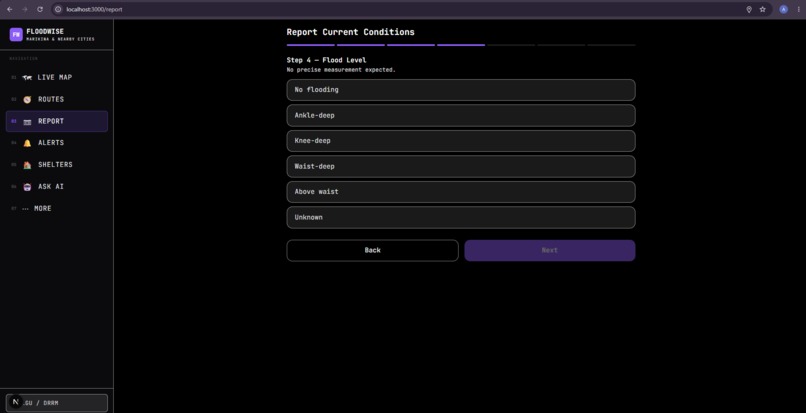Viewport: 806px width, 413px height.
Task: Click the Next.js dev tools badge
Action: click(15, 402)
